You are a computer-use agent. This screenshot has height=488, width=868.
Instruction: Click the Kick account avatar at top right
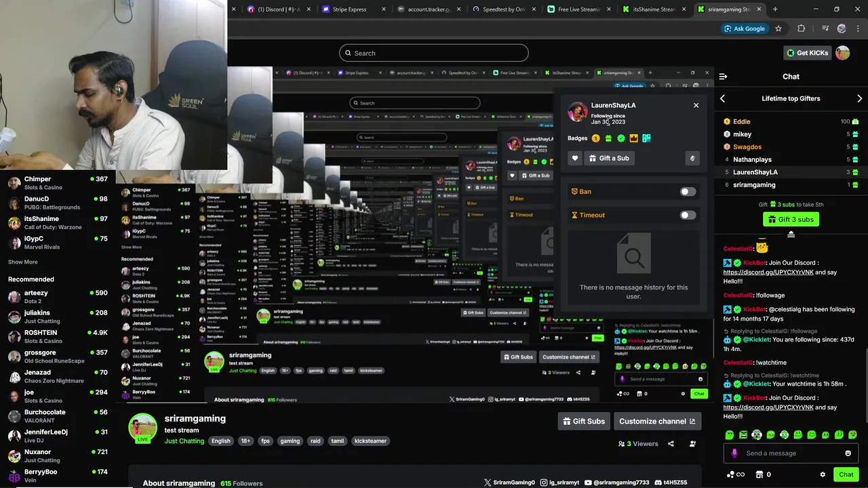click(x=843, y=53)
